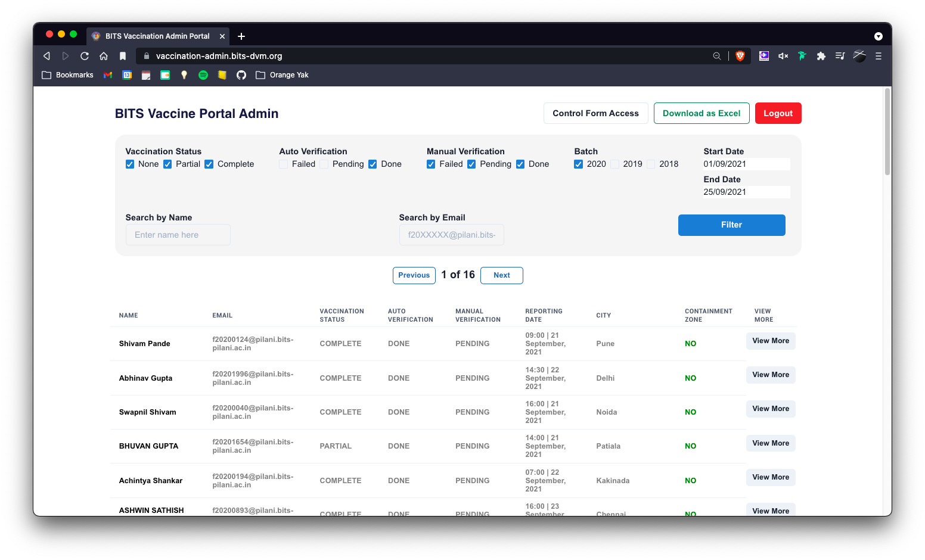View More for Shivam Pande
This screenshot has width=925, height=560.
[771, 341]
